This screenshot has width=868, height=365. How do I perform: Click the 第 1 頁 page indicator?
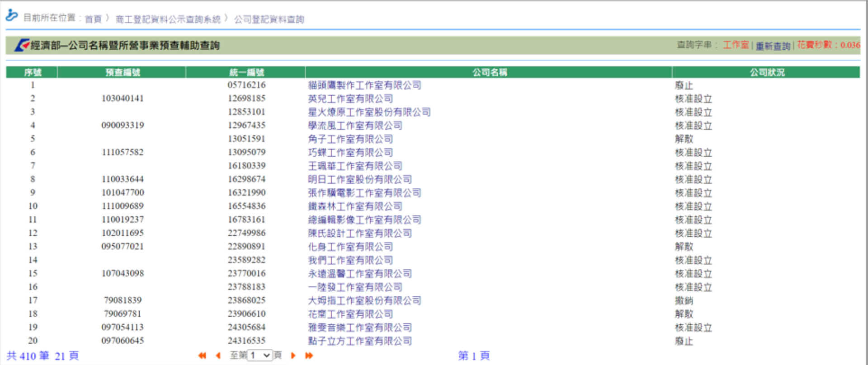(474, 356)
